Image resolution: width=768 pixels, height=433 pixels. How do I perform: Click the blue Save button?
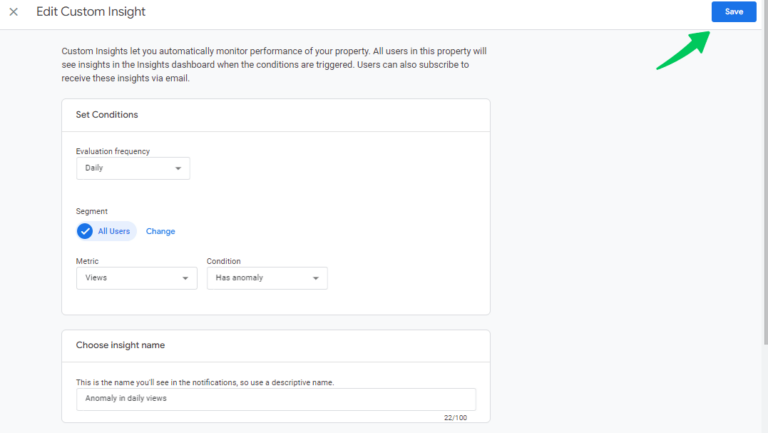pos(733,12)
